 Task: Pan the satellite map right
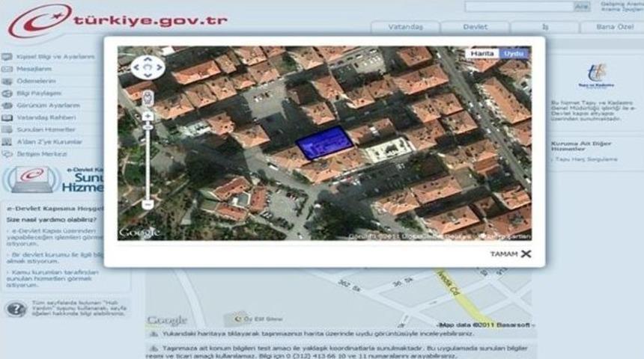pos(159,67)
